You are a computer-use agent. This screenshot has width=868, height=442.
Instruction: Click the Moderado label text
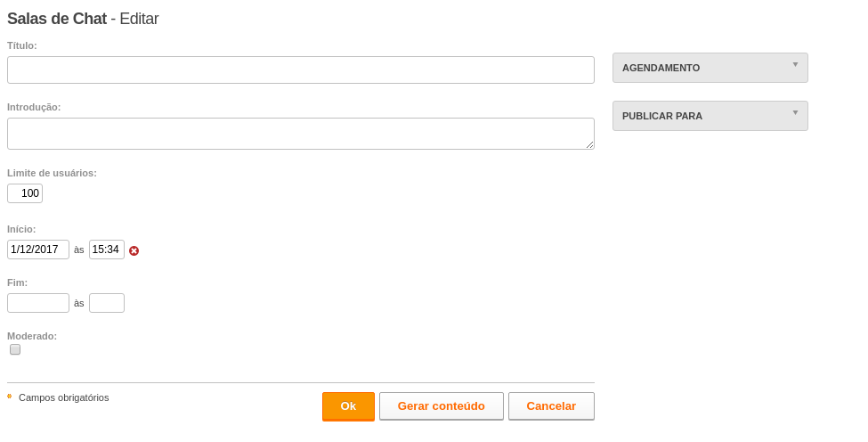[32, 336]
